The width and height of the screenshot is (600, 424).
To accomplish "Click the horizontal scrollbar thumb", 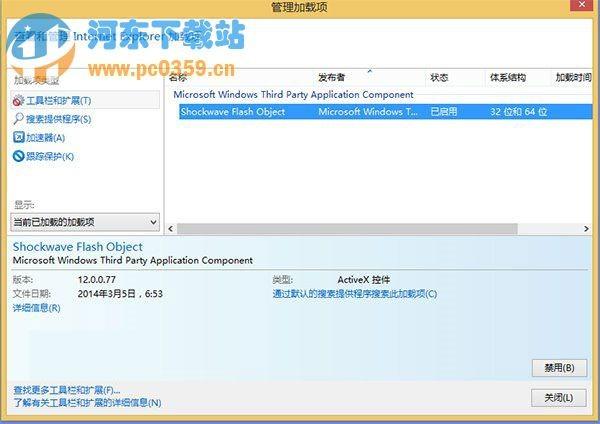I will tap(347, 229).
